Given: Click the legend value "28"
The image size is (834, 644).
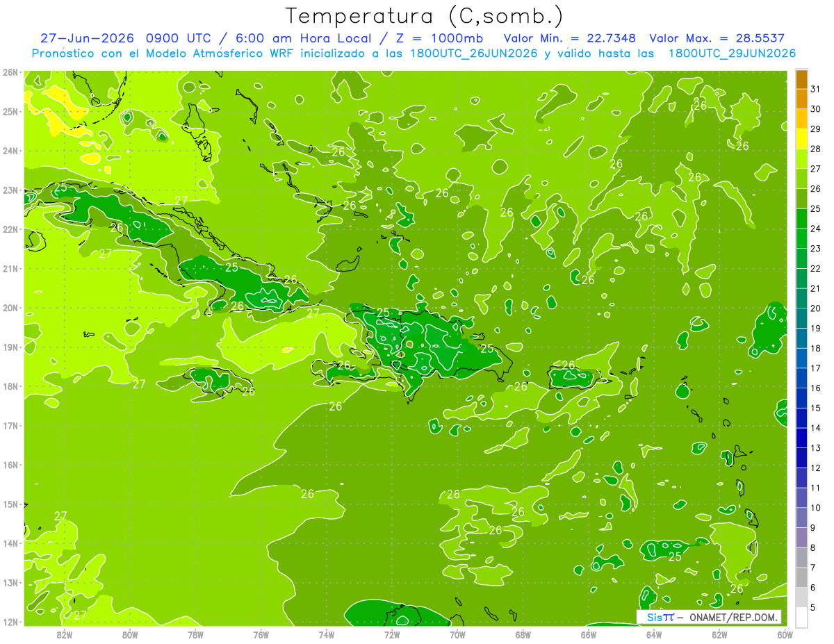Looking at the screenshot, I should tap(815, 149).
